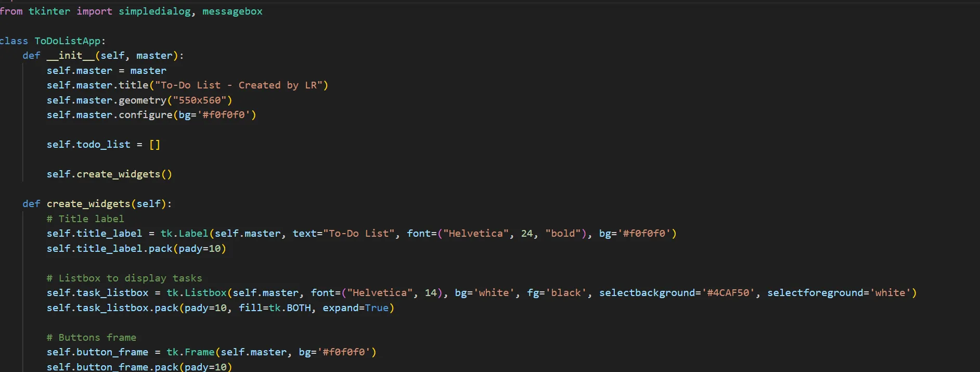Image resolution: width=980 pixels, height=372 pixels.
Task: Click the empty list brackets after todo_list
Action: (x=154, y=145)
